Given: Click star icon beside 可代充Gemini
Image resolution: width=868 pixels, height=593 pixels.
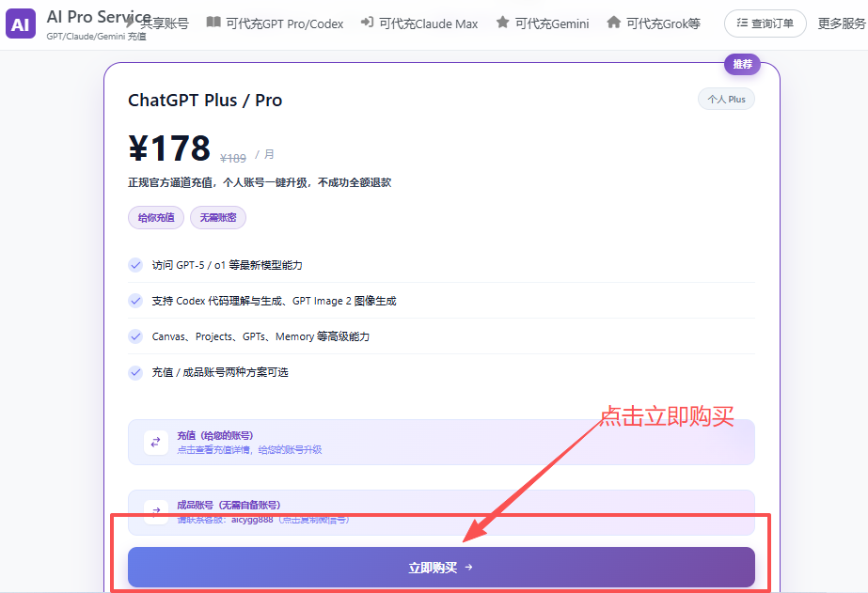Looking at the screenshot, I should 502,23.
